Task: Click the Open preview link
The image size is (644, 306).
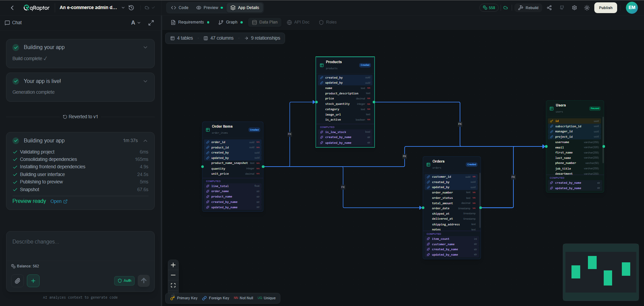Action: (x=59, y=201)
